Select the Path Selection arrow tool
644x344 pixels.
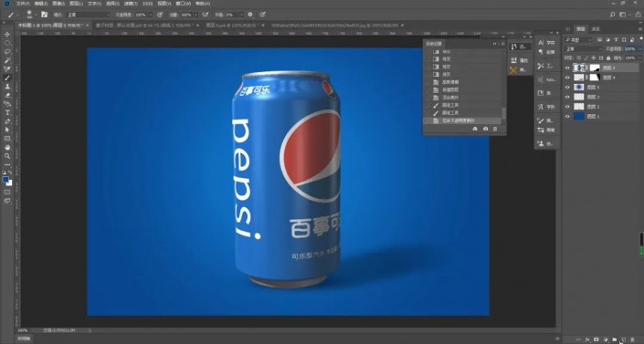pyautogui.click(x=7, y=130)
